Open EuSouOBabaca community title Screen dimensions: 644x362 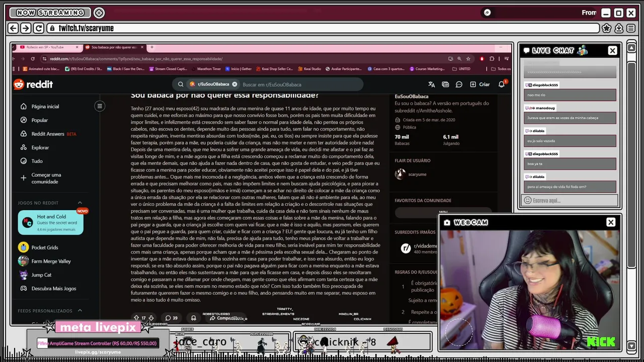412,96
